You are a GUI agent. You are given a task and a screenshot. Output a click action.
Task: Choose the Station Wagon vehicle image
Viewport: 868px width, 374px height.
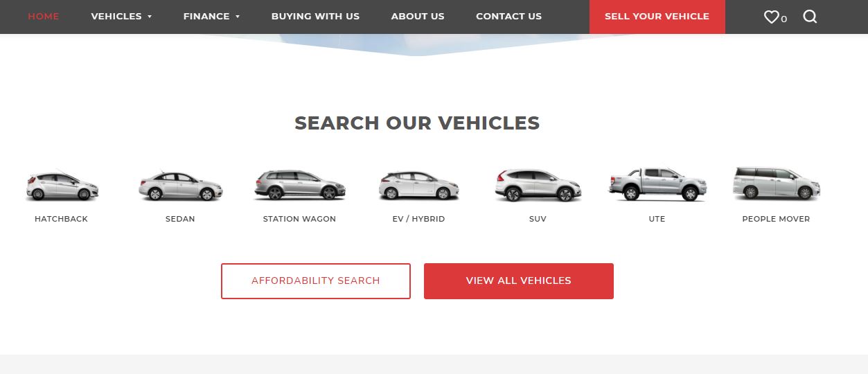[x=299, y=185]
